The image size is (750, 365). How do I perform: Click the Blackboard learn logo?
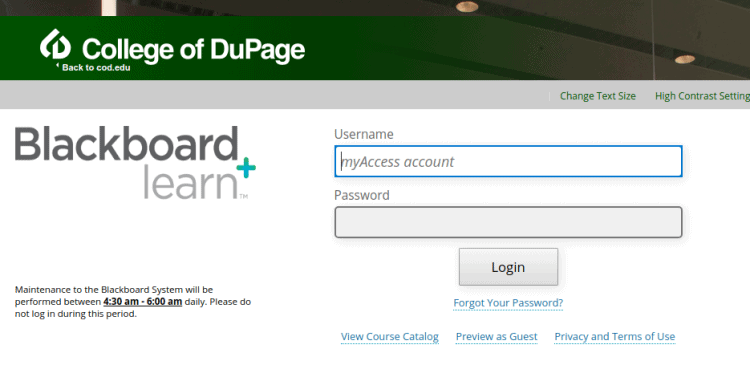pos(135,163)
